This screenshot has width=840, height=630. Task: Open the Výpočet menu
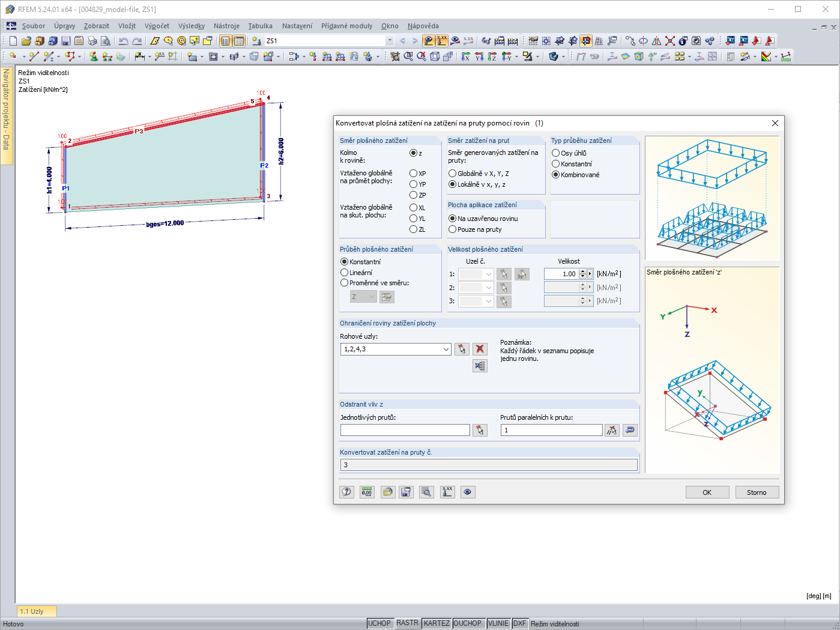click(157, 26)
